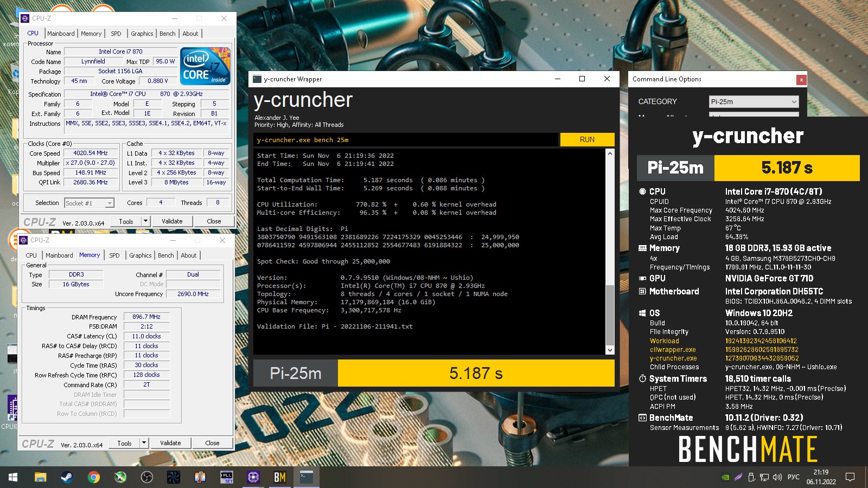The height and width of the screenshot is (488, 868).
Task: Click Close button in top CPU-Z
Action: (x=214, y=221)
